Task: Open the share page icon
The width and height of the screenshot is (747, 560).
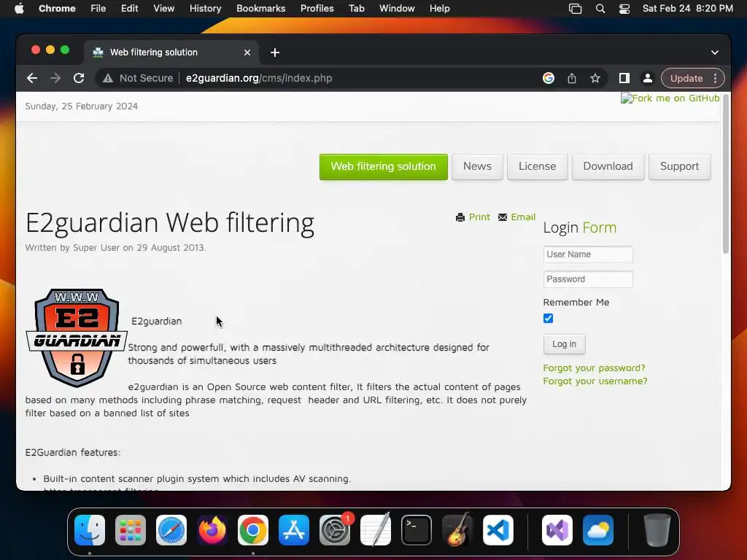Action: coord(572,78)
